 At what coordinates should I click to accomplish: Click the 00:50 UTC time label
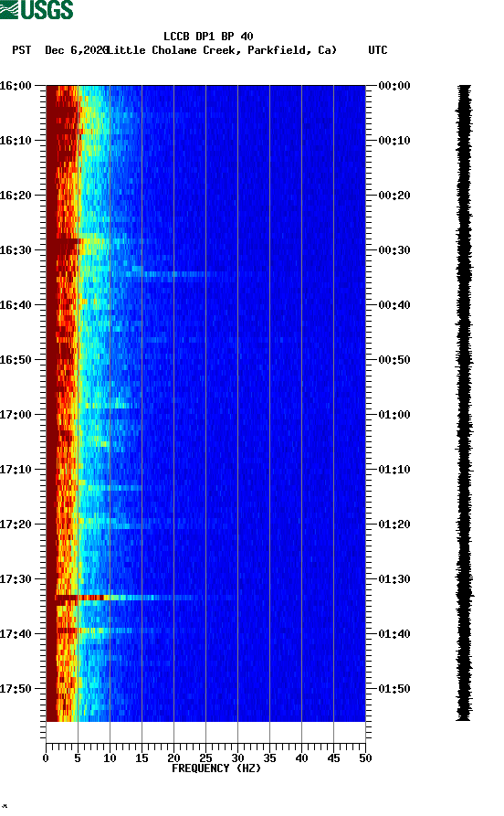pos(394,360)
